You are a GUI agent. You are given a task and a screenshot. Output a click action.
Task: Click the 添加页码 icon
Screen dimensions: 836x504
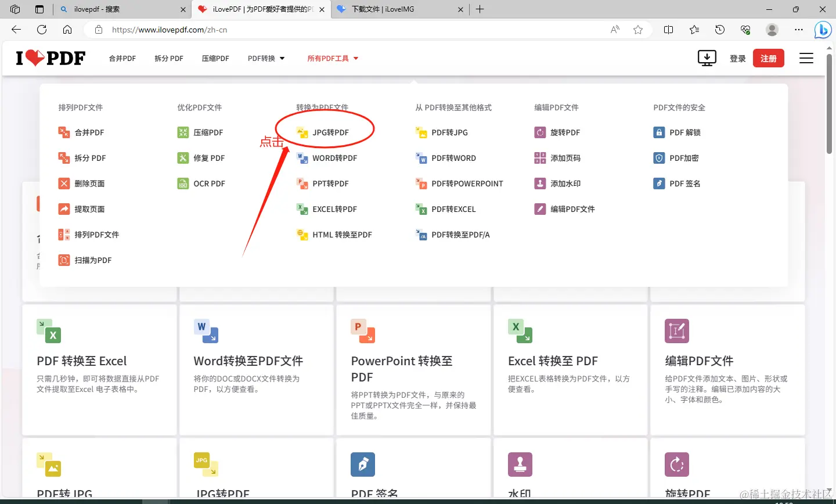[540, 158]
